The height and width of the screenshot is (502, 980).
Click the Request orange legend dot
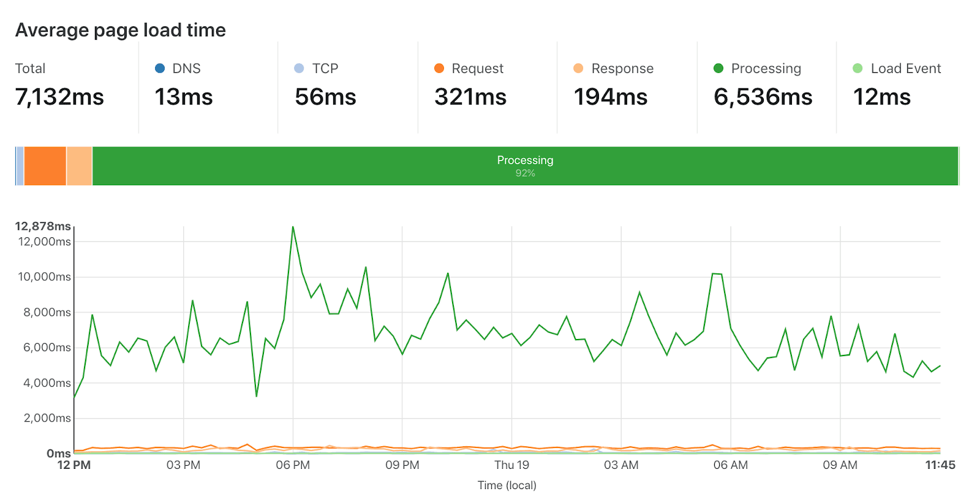coord(439,68)
